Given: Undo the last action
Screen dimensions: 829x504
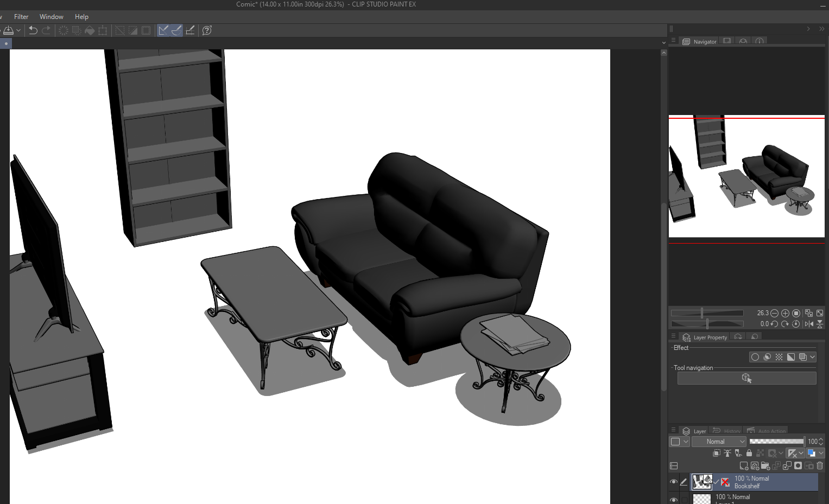Looking at the screenshot, I should pyautogui.click(x=33, y=30).
